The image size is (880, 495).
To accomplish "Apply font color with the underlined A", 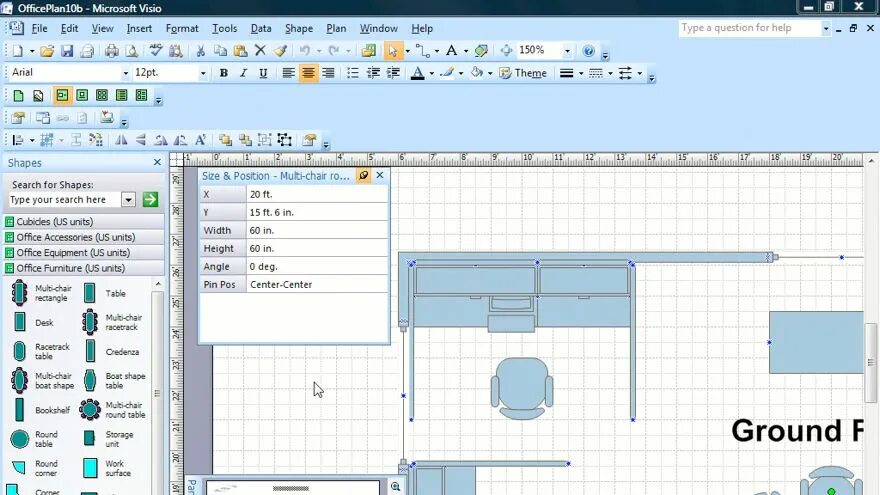I will point(418,73).
